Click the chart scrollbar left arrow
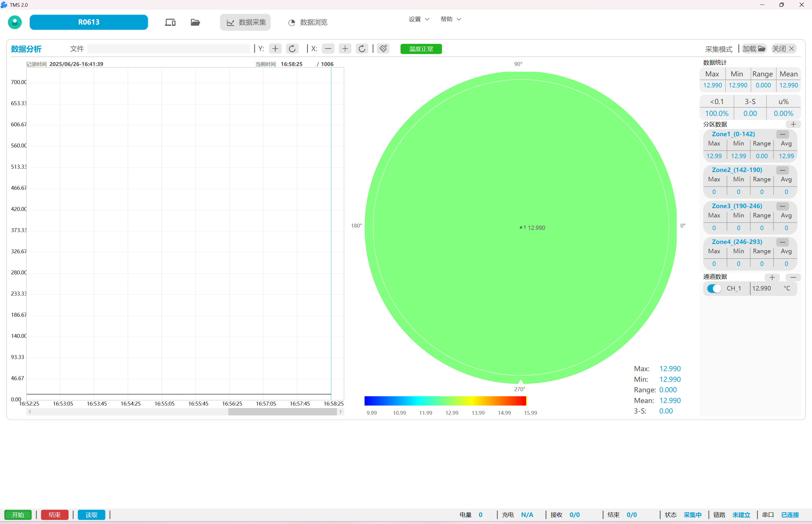The width and height of the screenshot is (812, 524). click(x=30, y=412)
